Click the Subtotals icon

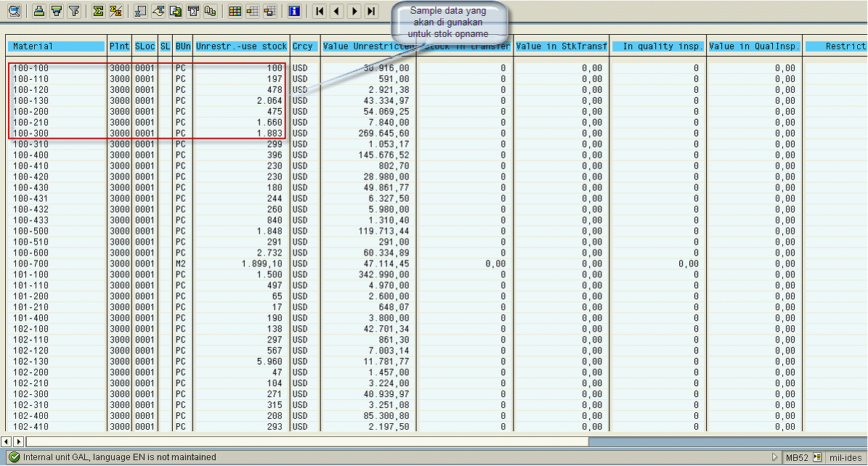(115, 11)
